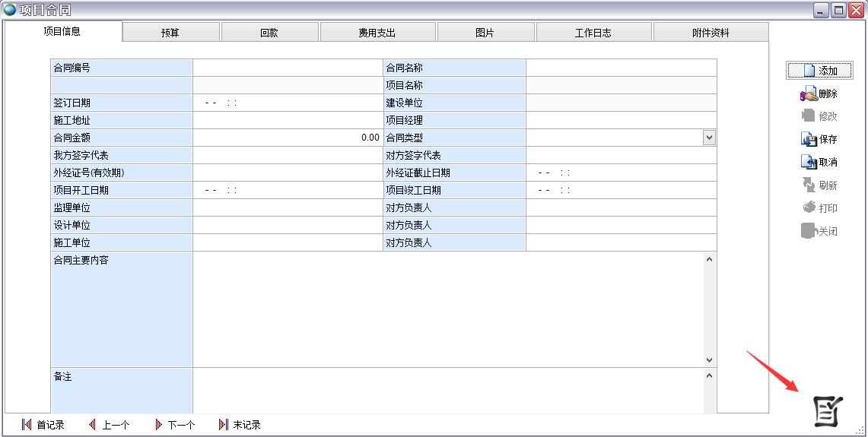Click the 合同编号 input field
Viewport: 868px width, 437px height.
(288, 68)
